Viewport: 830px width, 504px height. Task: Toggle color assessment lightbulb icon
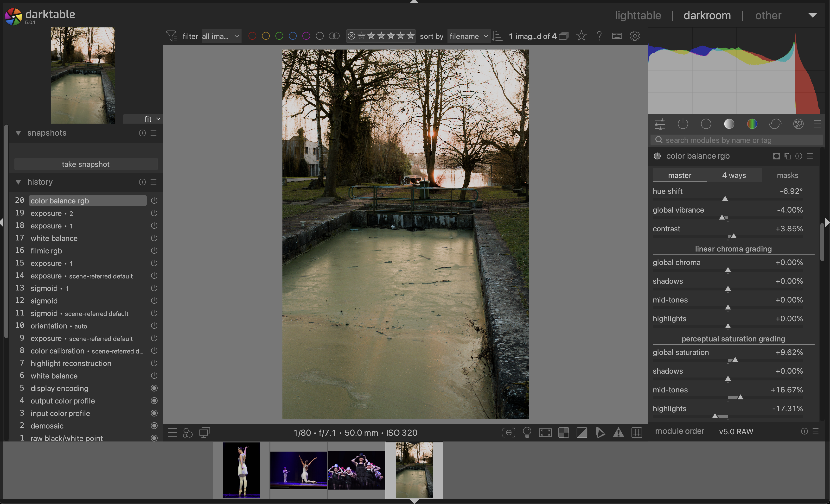[x=527, y=433]
